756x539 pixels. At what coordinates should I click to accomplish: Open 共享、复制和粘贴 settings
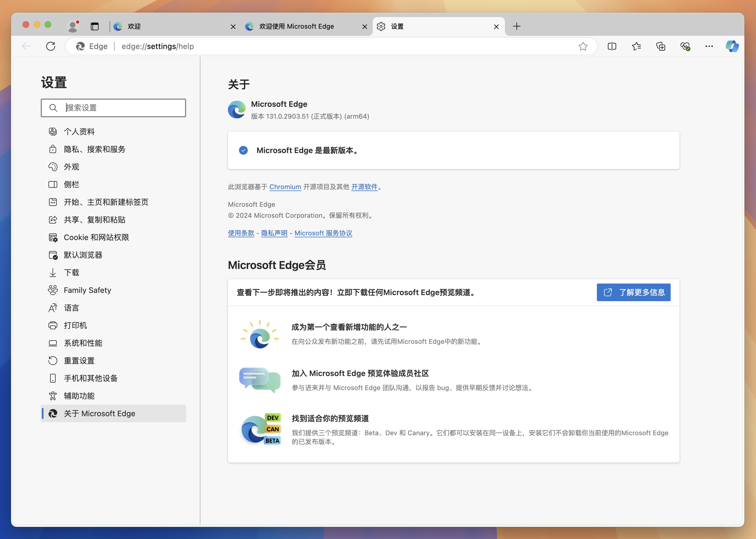click(113, 219)
